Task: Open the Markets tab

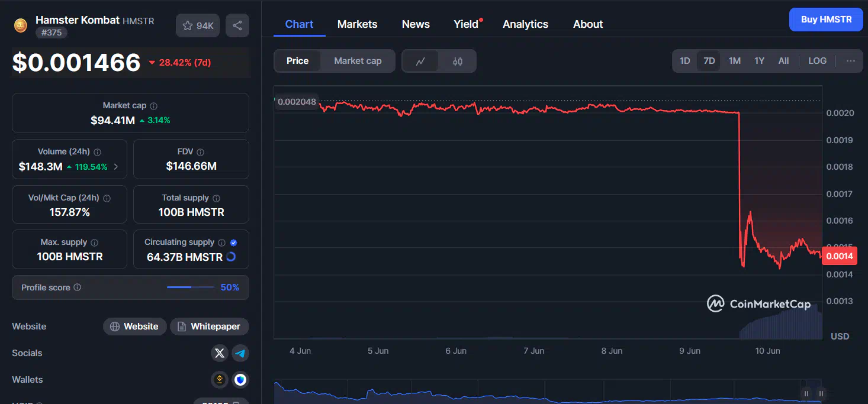Action: 357,24
